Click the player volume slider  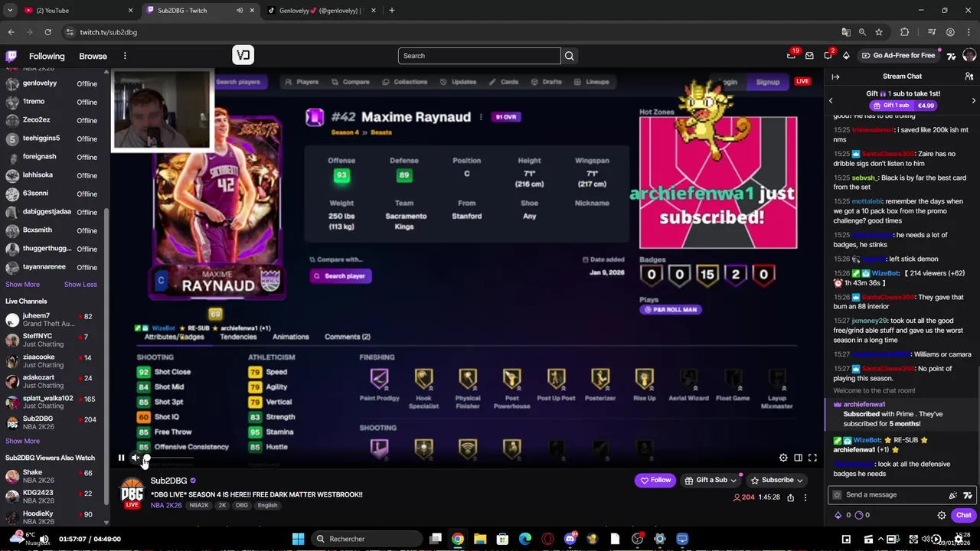point(168,458)
